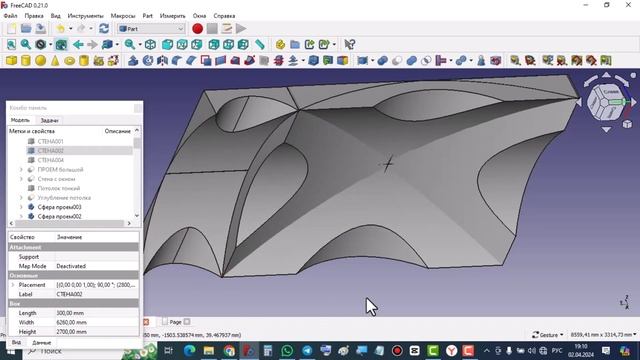Image resolution: width=640 pixels, height=360 pixels.
Task: Click the Refresh recompute icon
Action: point(104,29)
